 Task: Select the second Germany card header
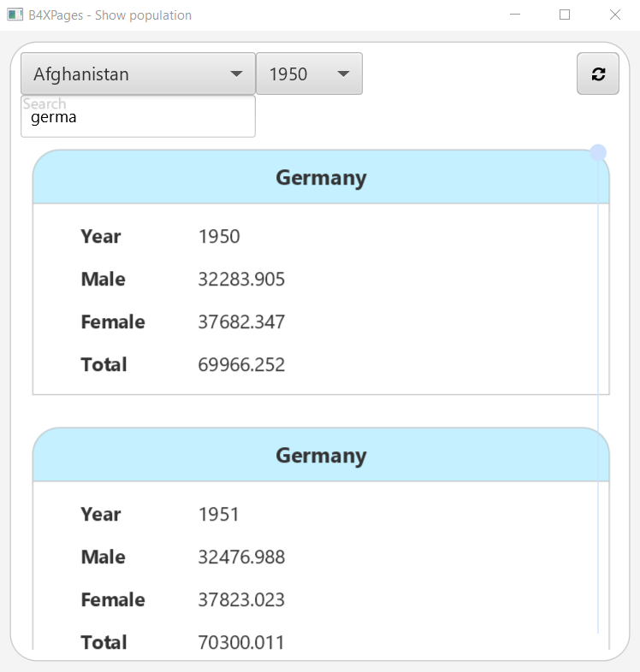(321, 456)
